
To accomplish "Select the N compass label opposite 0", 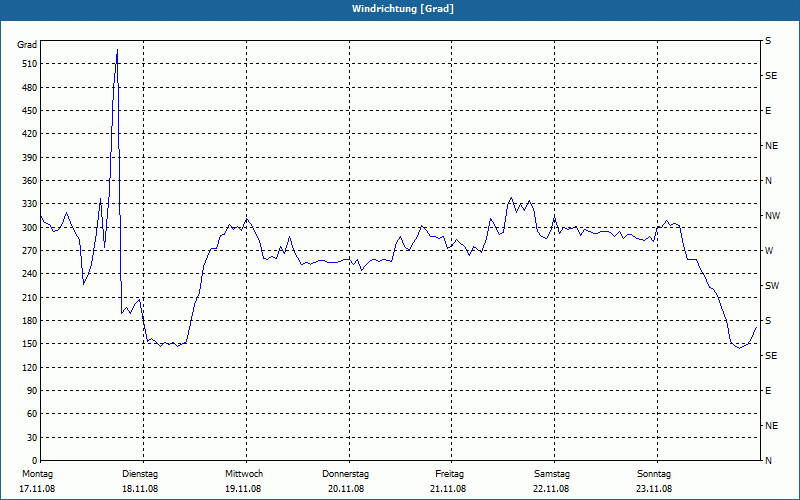I will (x=768, y=461).
